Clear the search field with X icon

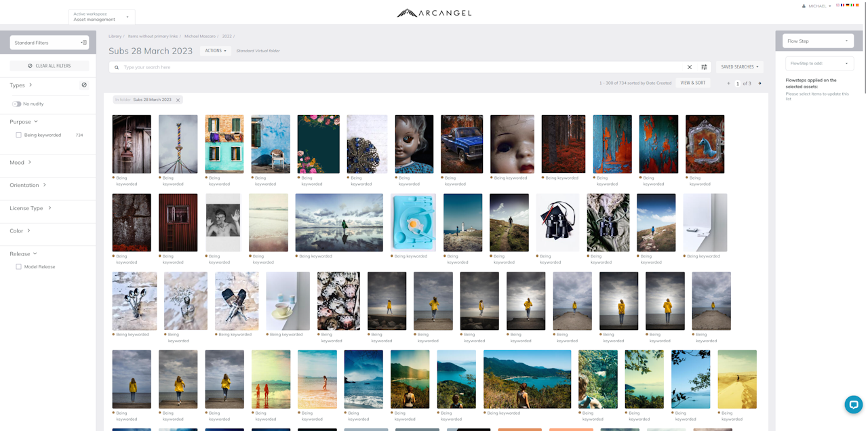tap(690, 67)
